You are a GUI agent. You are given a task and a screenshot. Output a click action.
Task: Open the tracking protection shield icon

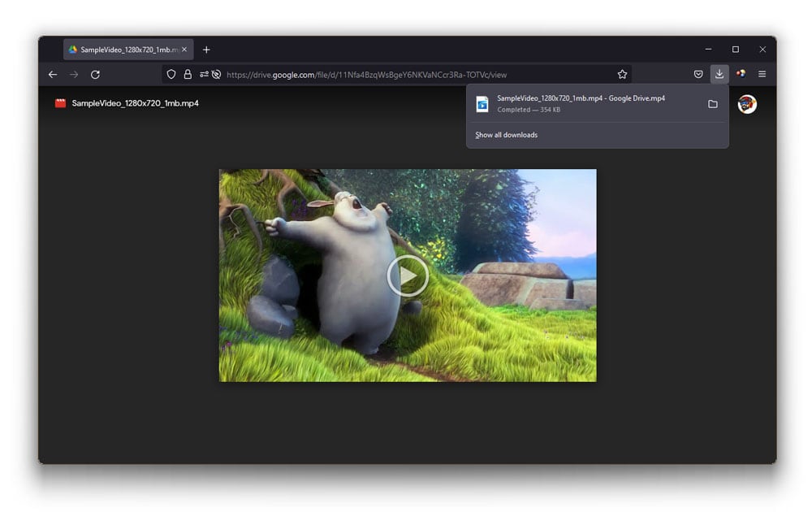171,75
